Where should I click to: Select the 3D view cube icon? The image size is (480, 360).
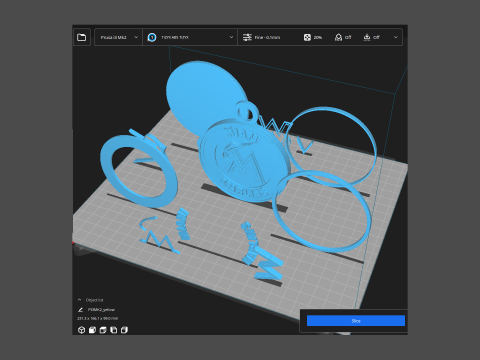click(81, 330)
